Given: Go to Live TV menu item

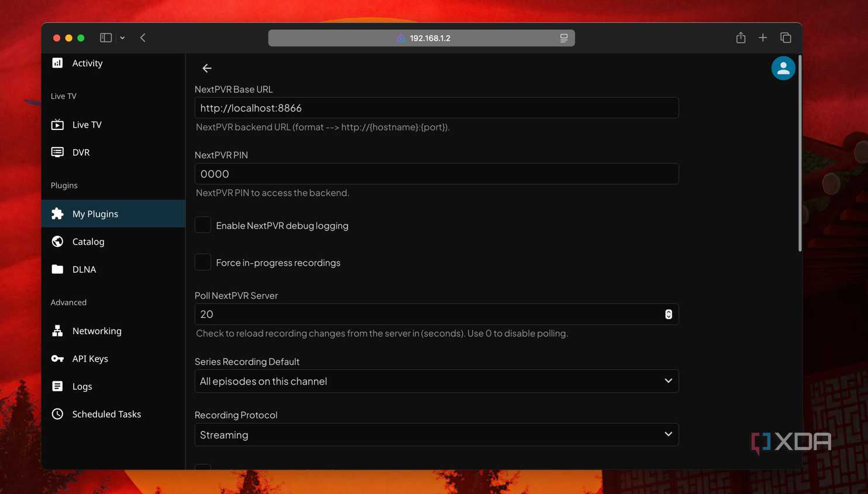Looking at the screenshot, I should coord(113,125).
